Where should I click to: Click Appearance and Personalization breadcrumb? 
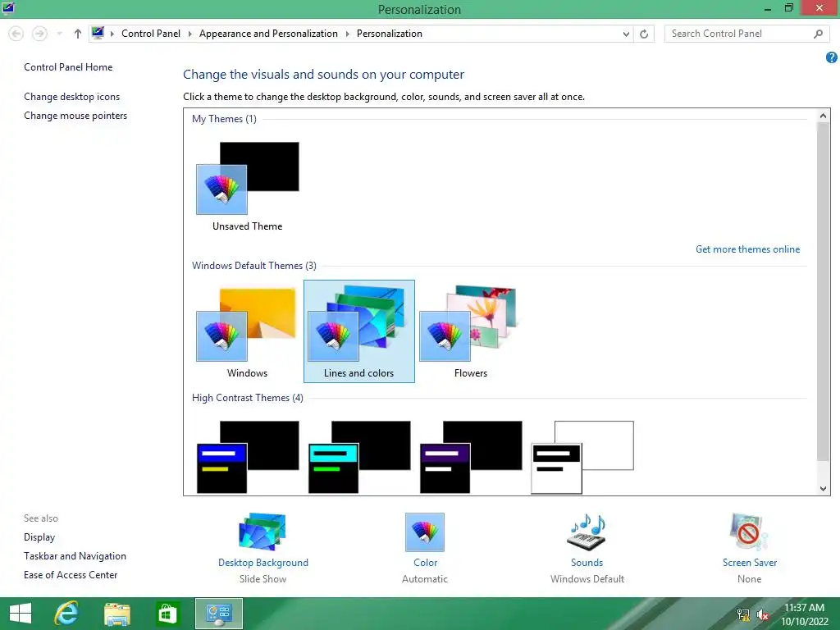(x=268, y=33)
